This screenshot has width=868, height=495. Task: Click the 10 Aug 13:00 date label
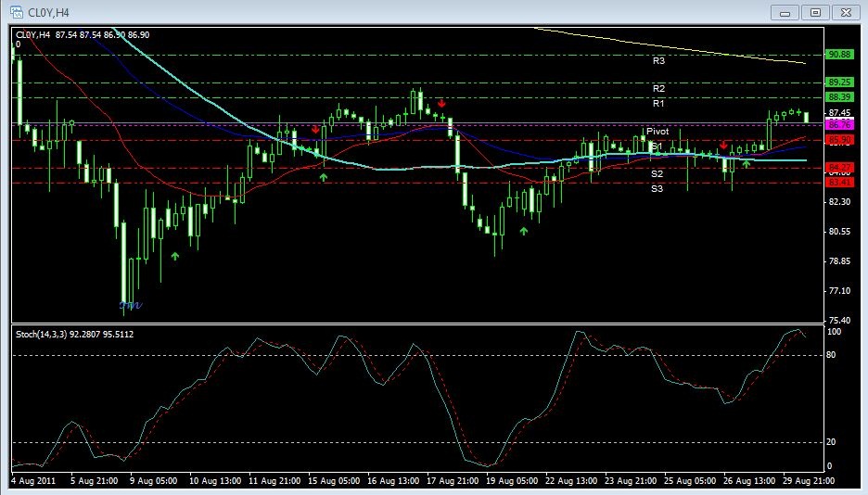[x=215, y=480]
